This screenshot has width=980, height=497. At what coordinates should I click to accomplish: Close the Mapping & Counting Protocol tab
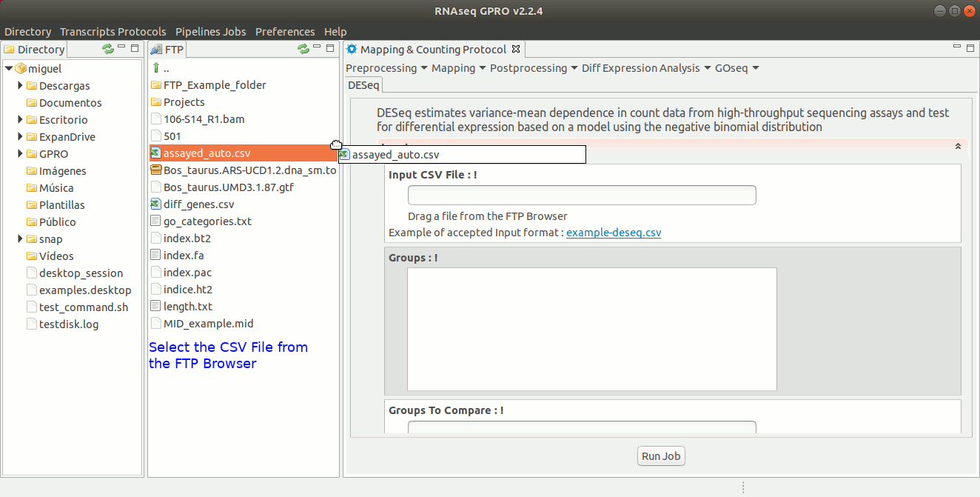pos(517,50)
